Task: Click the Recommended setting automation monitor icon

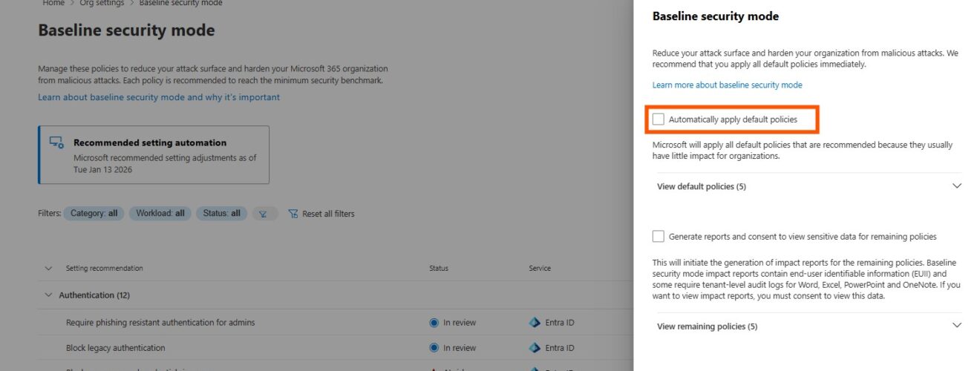Action: tap(56, 142)
